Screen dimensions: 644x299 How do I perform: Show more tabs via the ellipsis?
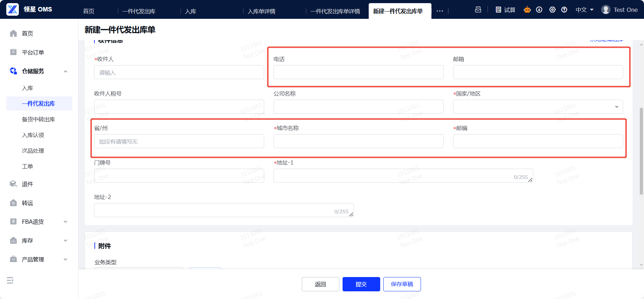tap(440, 11)
